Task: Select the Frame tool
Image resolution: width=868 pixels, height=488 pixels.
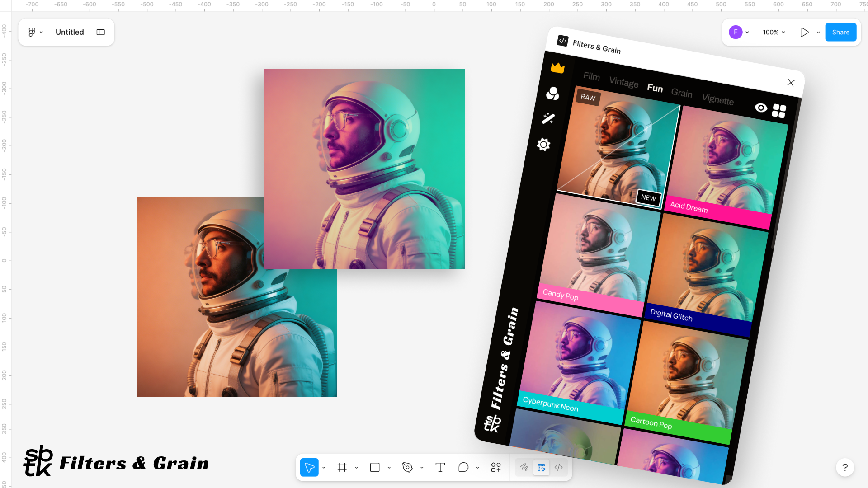Action: point(342,467)
